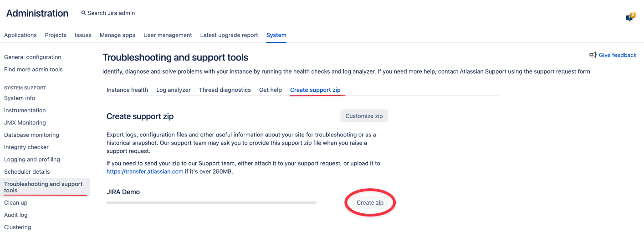Switch to the Instance health tab
Viewport: 644px width, 241px height.
pyautogui.click(x=127, y=90)
